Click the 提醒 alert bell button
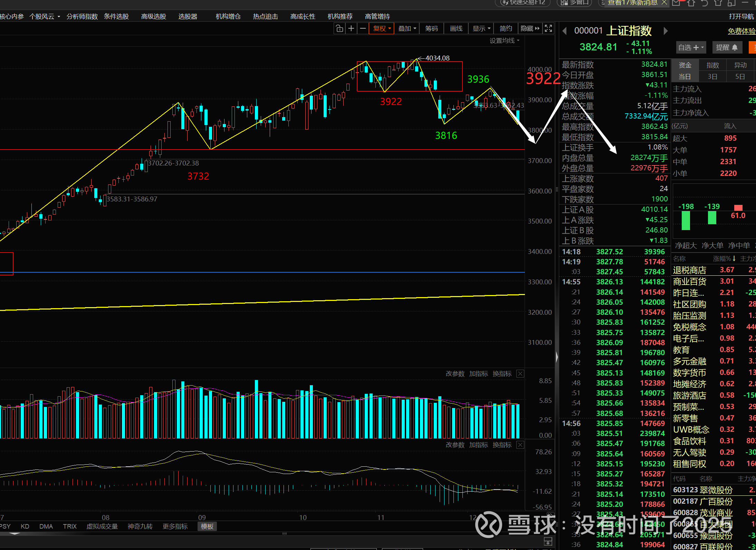 (x=727, y=47)
